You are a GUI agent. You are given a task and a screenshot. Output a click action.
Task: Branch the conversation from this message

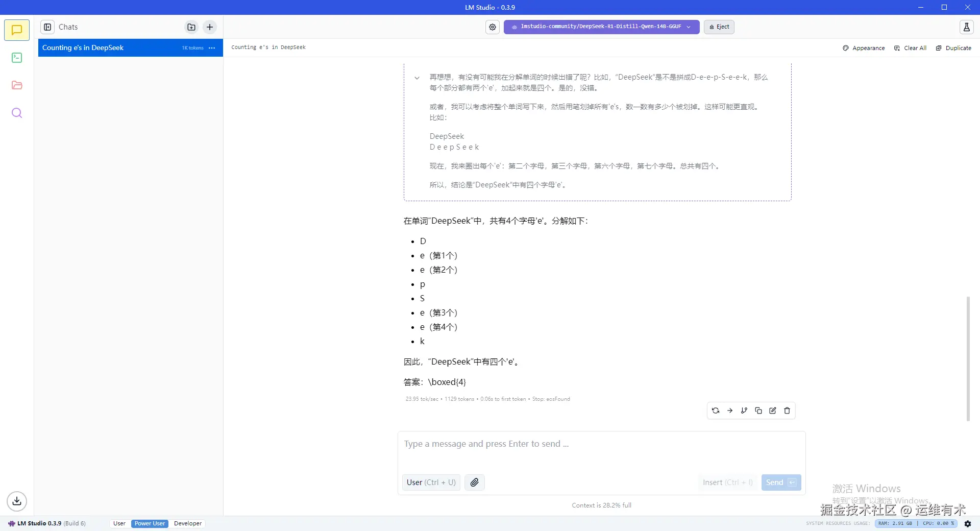[744, 411]
